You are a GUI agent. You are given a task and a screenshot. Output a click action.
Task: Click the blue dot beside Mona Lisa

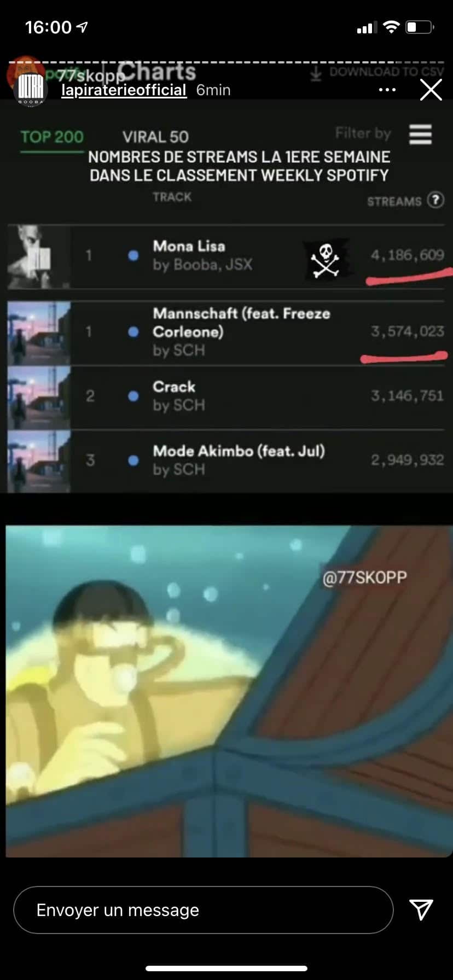click(133, 255)
